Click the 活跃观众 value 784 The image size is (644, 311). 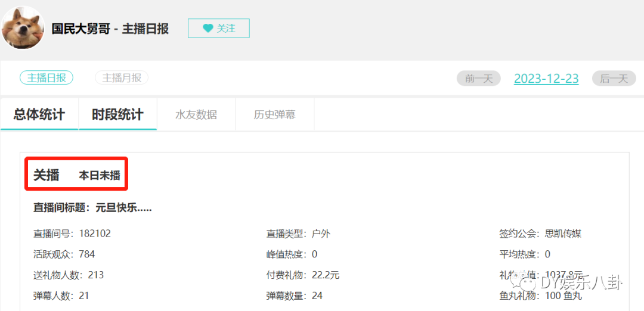coord(86,254)
